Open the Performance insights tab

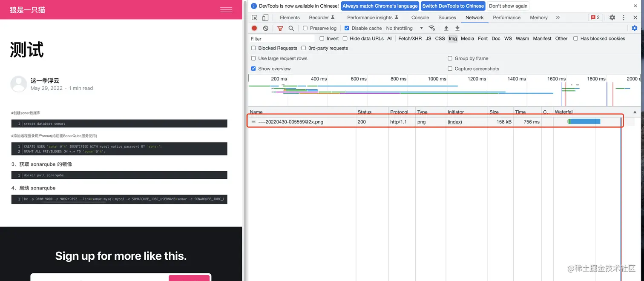pyautogui.click(x=373, y=17)
